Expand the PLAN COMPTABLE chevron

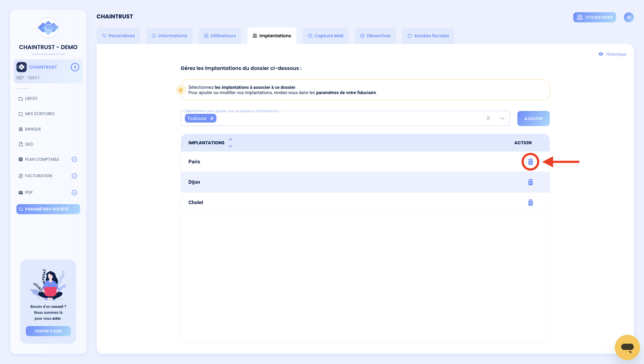point(74,159)
